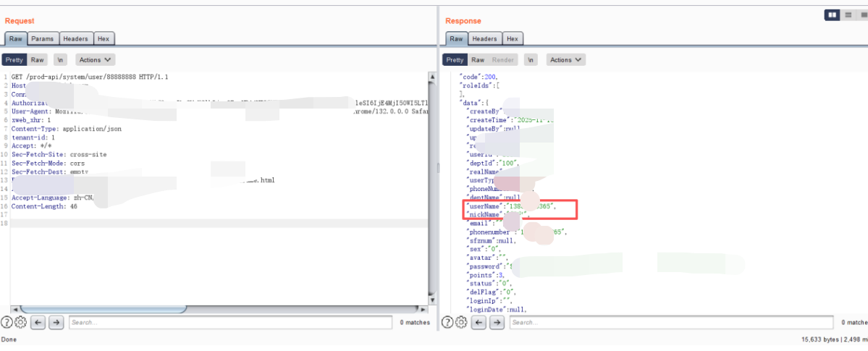The image size is (868, 351).
Task: Select the Render view in Response panel
Action: pyautogui.click(x=502, y=60)
